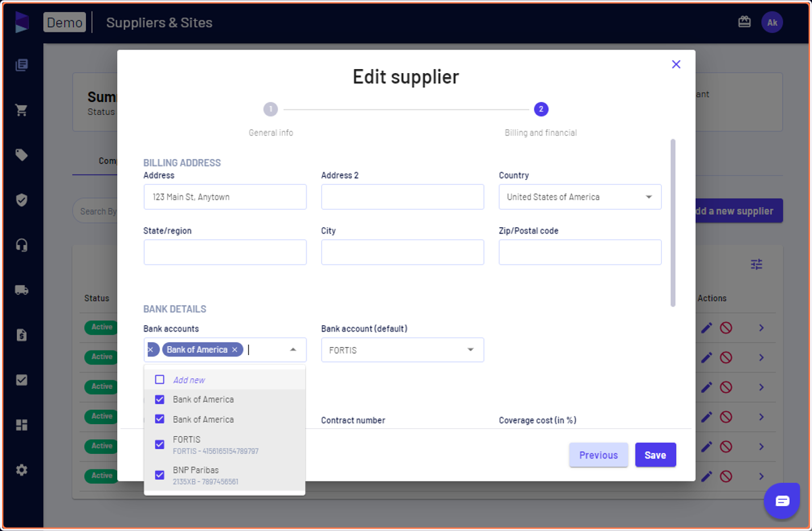Save the supplier changes
This screenshot has width=812, height=531.
click(x=655, y=455)
